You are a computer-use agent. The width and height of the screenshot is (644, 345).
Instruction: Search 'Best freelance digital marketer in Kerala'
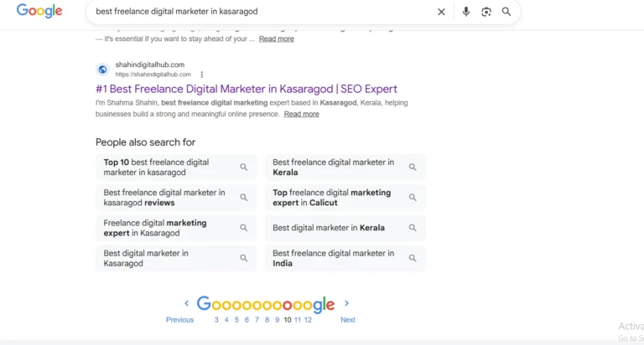pos(345,167)
